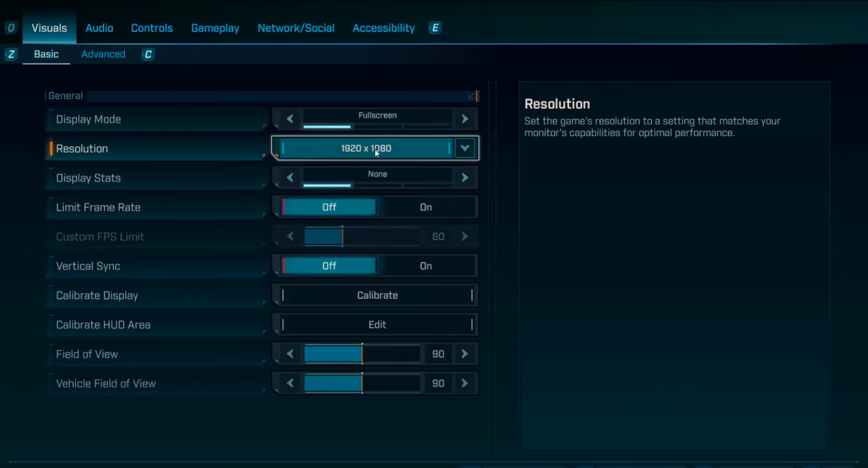The image size is (868, 468).
Task: Turn Limit Frame Rate On
Action: [426, 207]
